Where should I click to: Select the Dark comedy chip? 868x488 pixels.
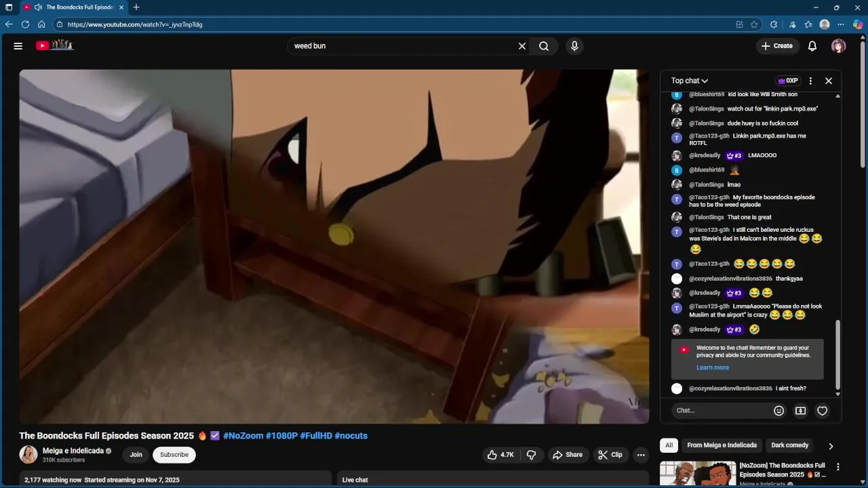(790, 445)
